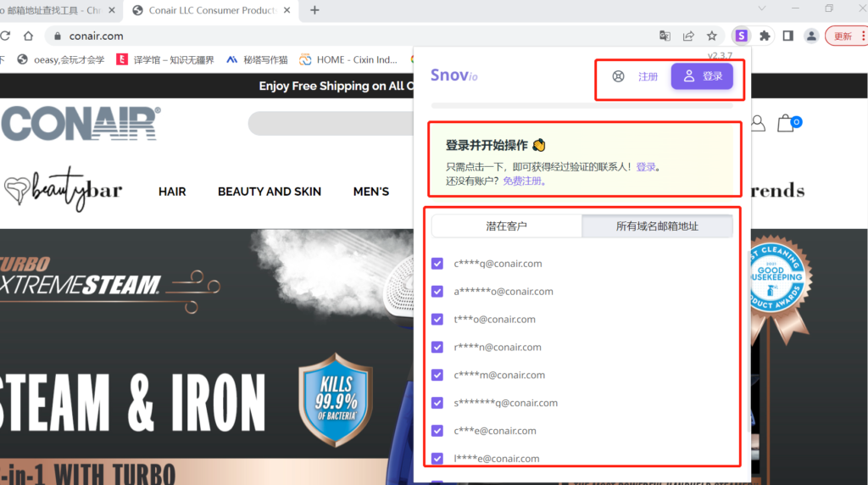Click the 免费注册 link

522,181
